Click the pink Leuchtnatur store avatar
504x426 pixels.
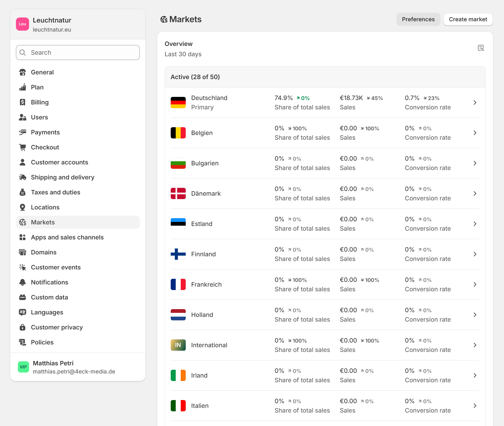click(22, 24)
